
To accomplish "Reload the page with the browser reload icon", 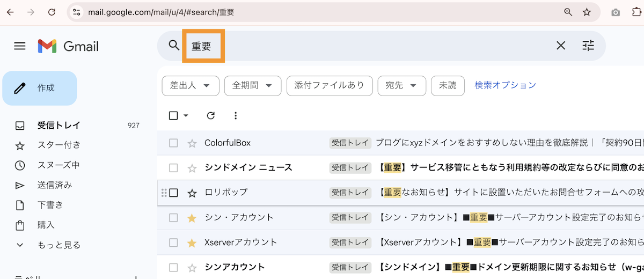I will pyautogui.click(x=52, y=12).
